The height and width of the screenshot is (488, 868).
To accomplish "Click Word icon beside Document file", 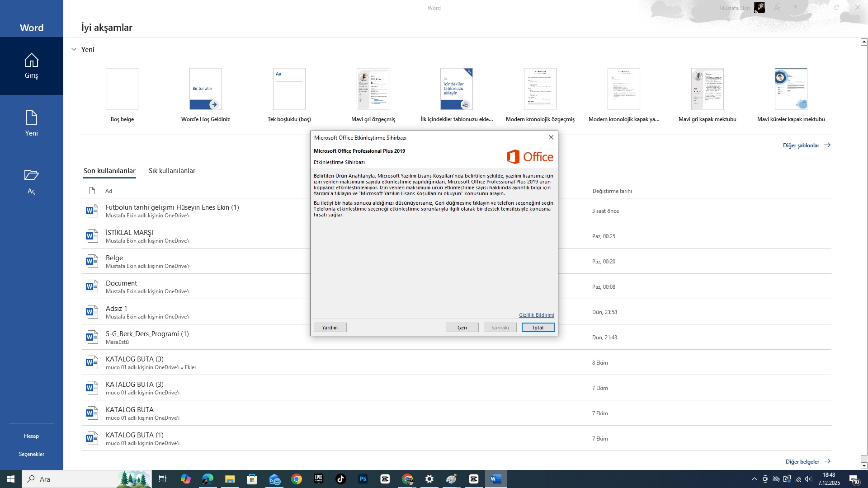I will (x=92, y=286).
